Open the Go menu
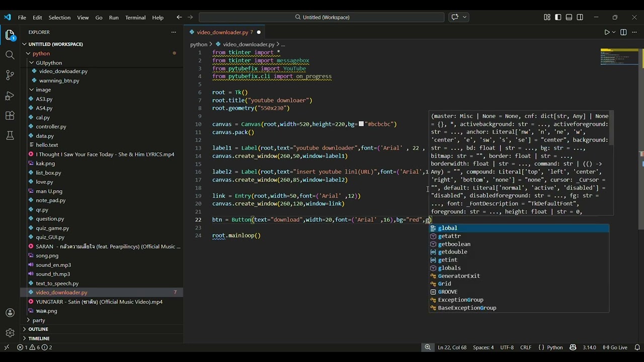This screenshot has height=362, width=644. tap(99, 17)
